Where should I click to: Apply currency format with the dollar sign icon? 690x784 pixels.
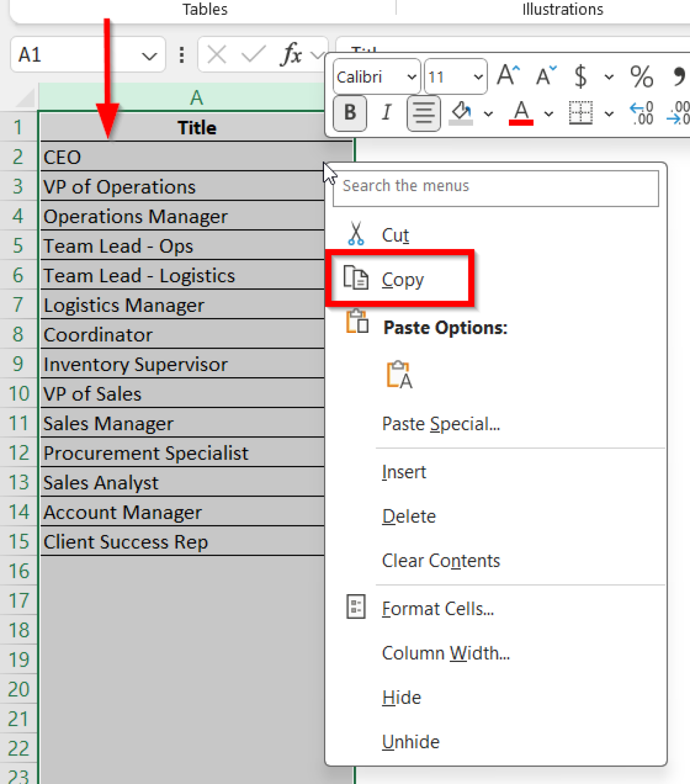pos(580,77)
